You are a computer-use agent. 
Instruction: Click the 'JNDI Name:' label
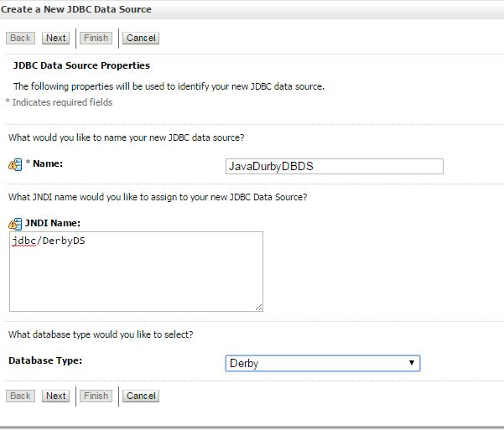(53, 223)
